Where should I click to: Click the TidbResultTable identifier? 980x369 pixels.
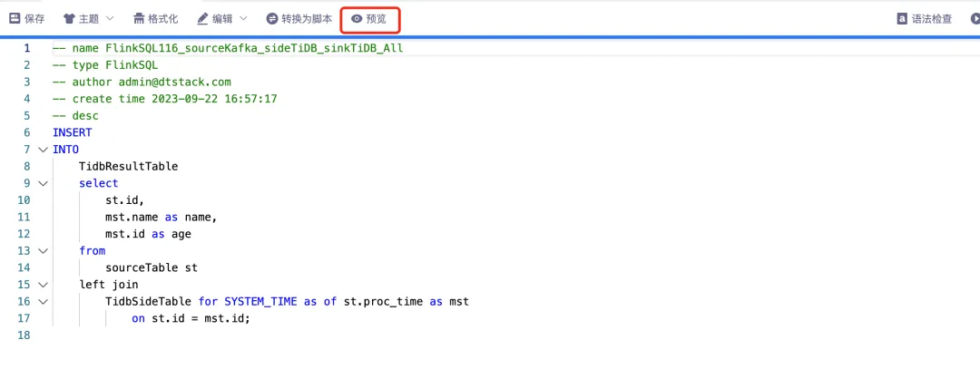click(128, 166)
